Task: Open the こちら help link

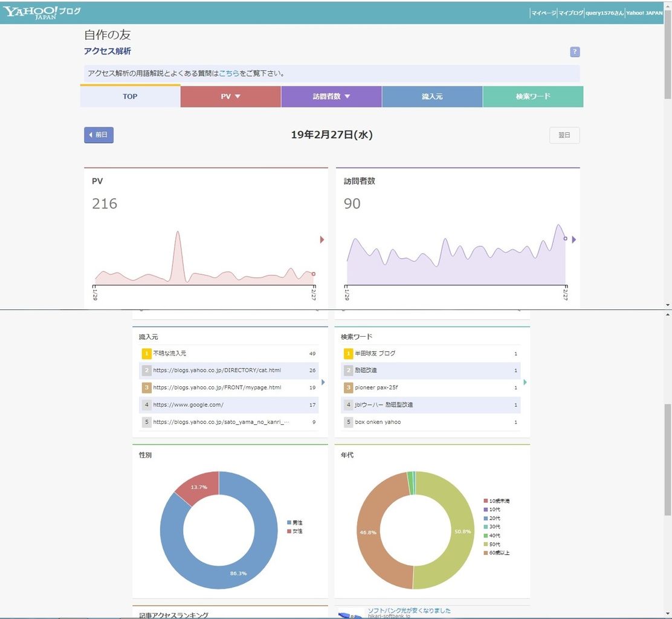Action: coord(229,73)
